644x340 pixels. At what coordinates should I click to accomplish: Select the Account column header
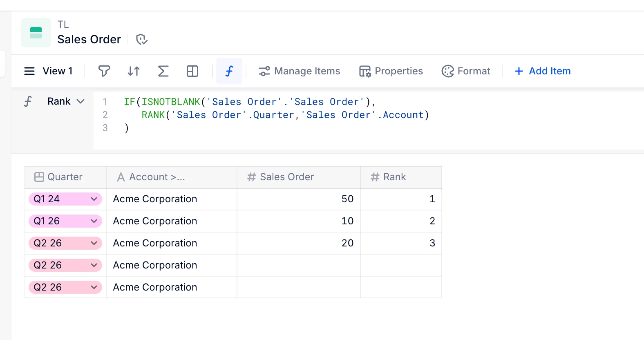157,177
